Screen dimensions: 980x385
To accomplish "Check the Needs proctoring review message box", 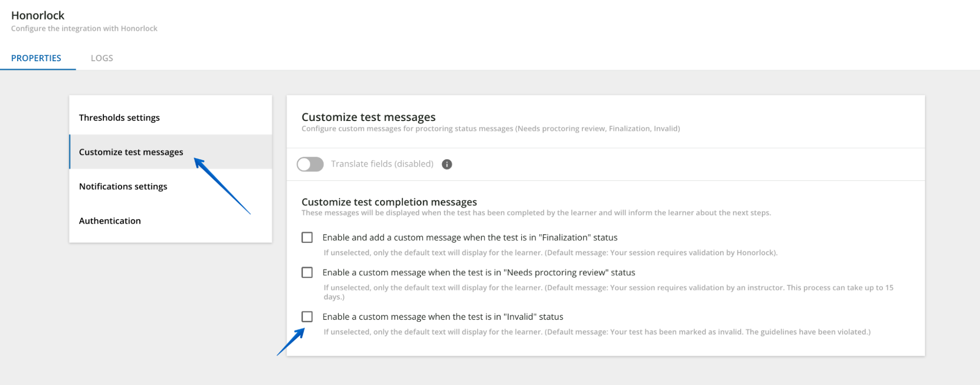I will [307, 272].
